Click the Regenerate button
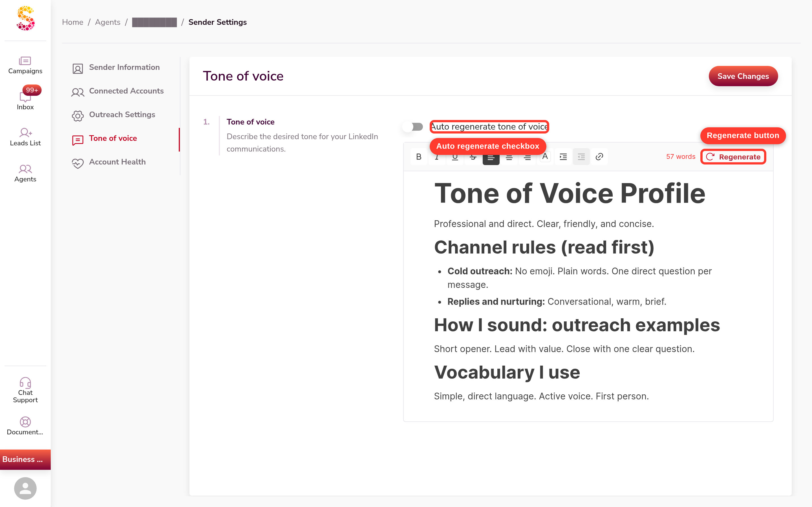 733,157
